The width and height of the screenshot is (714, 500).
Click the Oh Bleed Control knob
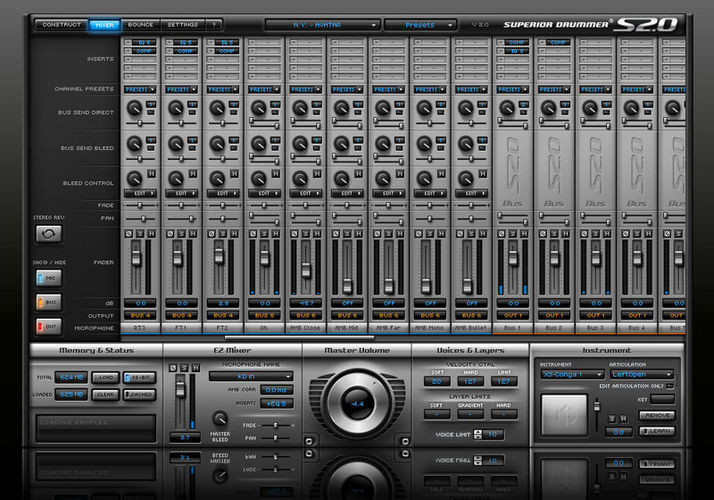259,178
